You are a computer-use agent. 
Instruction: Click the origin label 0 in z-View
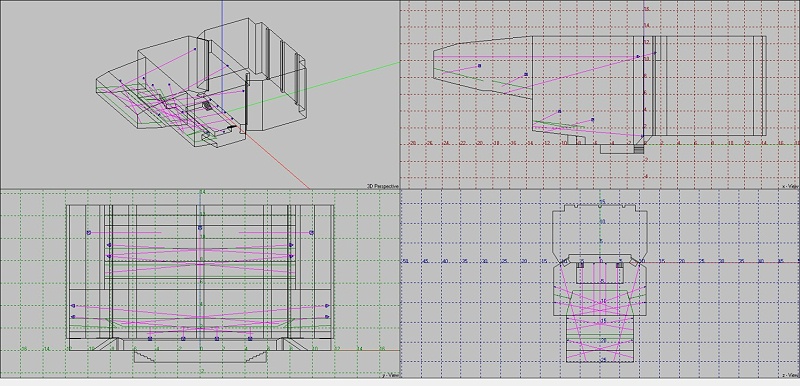pyautogui.click(x=601, y=261)
